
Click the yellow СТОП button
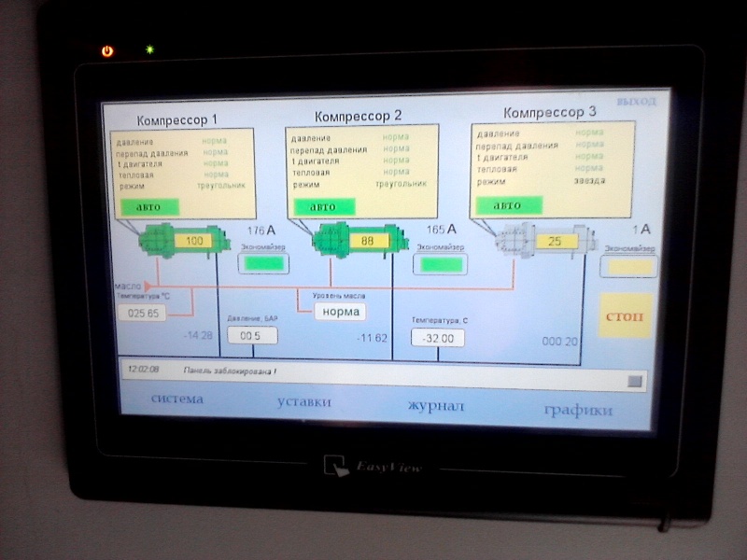click(625, 315)
